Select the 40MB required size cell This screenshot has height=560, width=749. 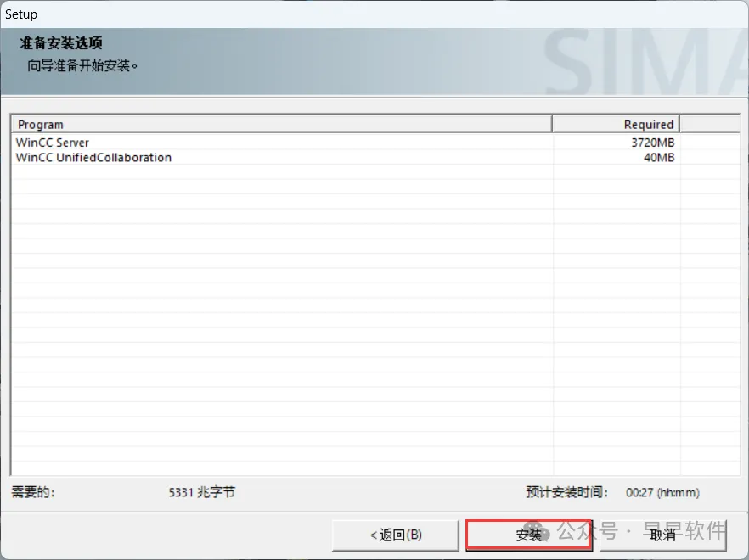[x=659, y=157]
